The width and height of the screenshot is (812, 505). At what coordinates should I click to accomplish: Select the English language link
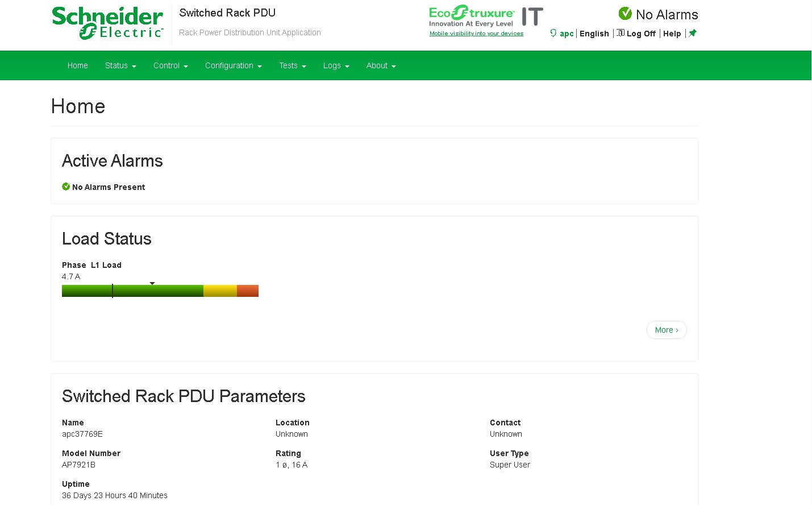tap(594, 34)
